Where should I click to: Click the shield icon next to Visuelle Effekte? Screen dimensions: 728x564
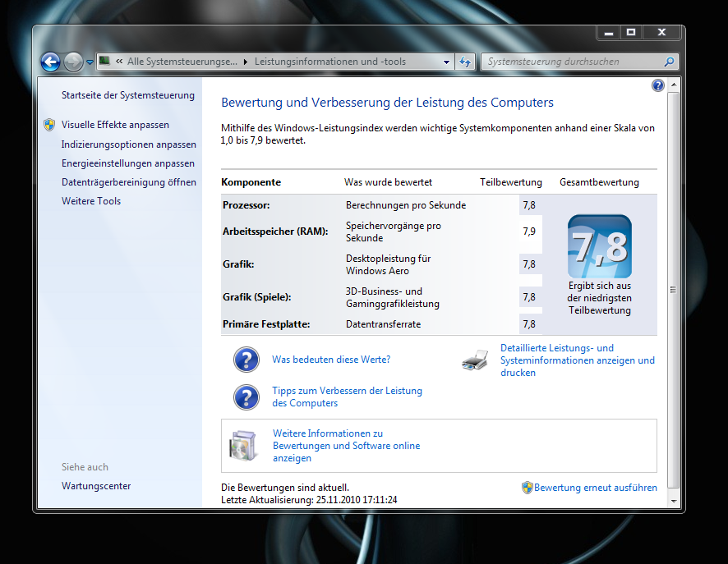[49, 125]
